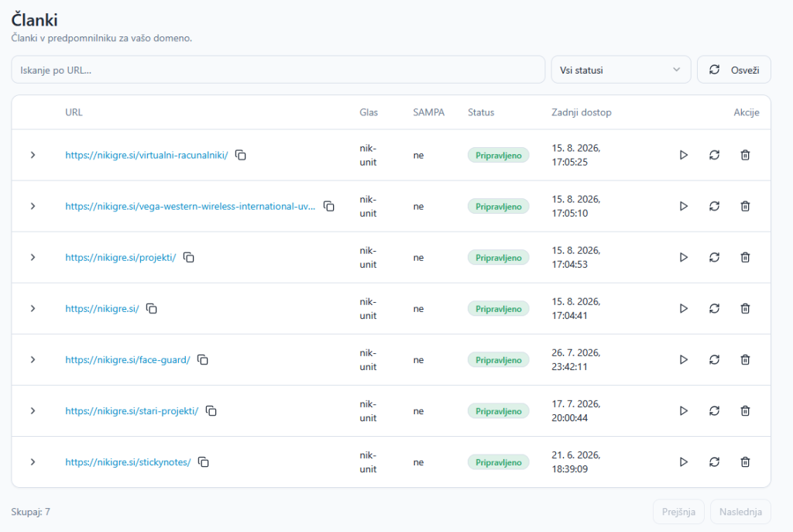This screenshot has height=532, width=793.
Task: Regenerate the stickynotes article row
Action: click(714, 462)
